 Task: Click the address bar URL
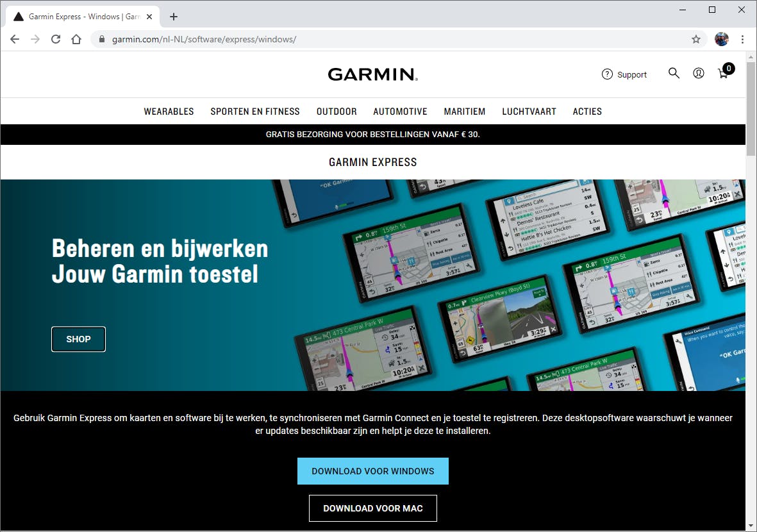point(204,40)
